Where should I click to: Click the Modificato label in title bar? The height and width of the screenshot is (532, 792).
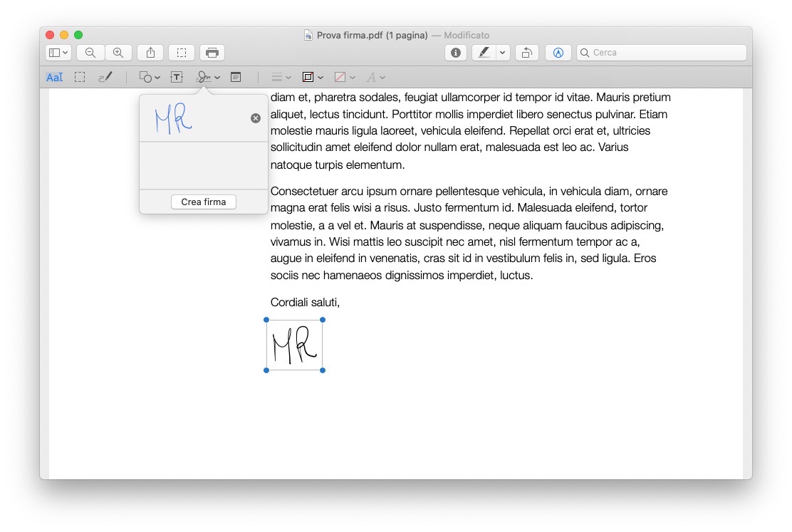click(x=467, y=36)
